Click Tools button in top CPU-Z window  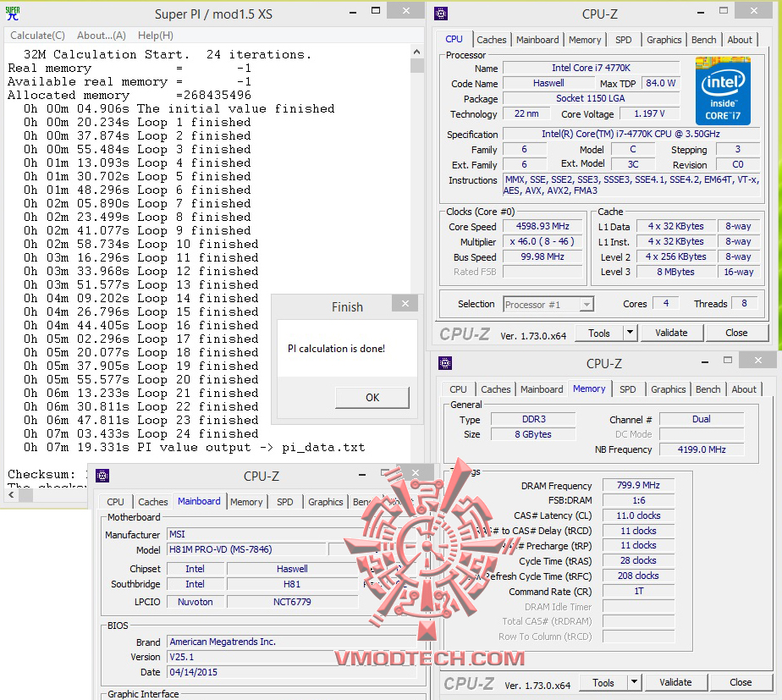[598, 333]
